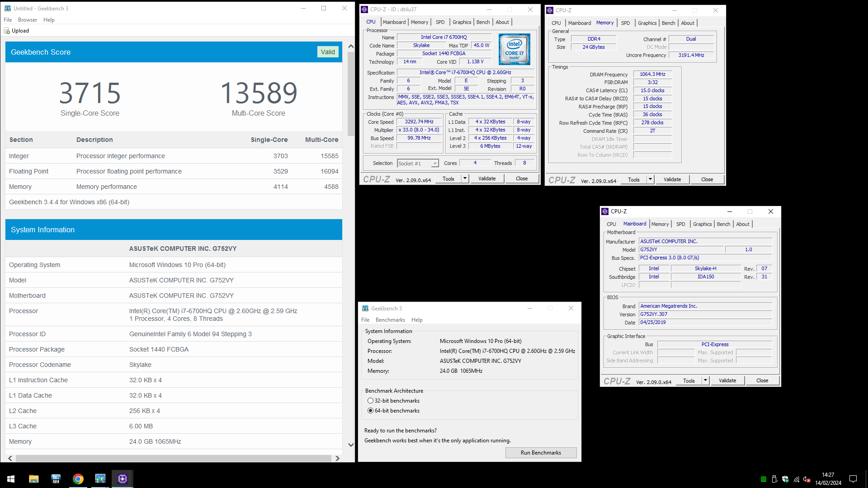Click the small Geekbench 3 launcher window icon
Screen dimensions: 868x488
click(x=365, y=308)
